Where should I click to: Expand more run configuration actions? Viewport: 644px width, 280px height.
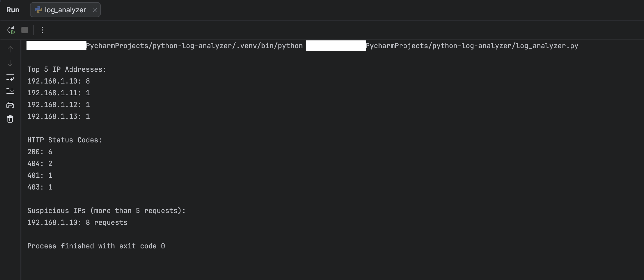coord(42,30)
